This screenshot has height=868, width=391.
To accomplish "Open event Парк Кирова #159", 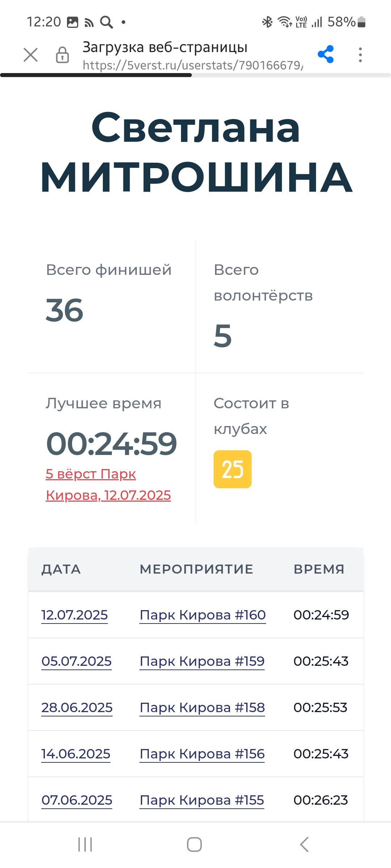I will tap(202, 661).
